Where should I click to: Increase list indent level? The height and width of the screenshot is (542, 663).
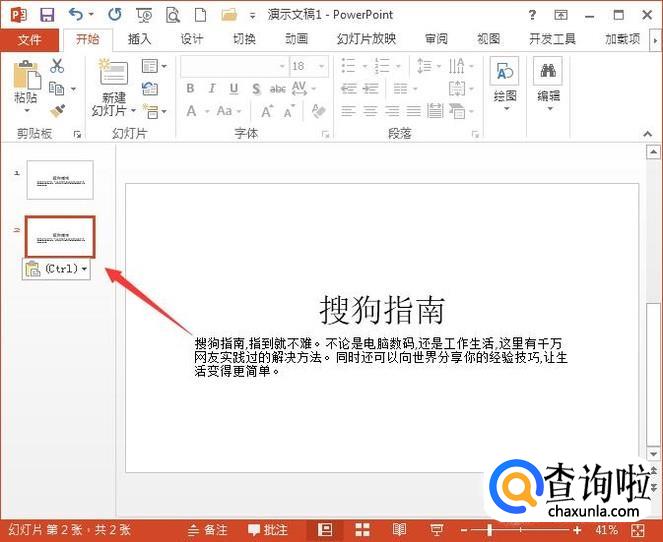coord(371,88)
